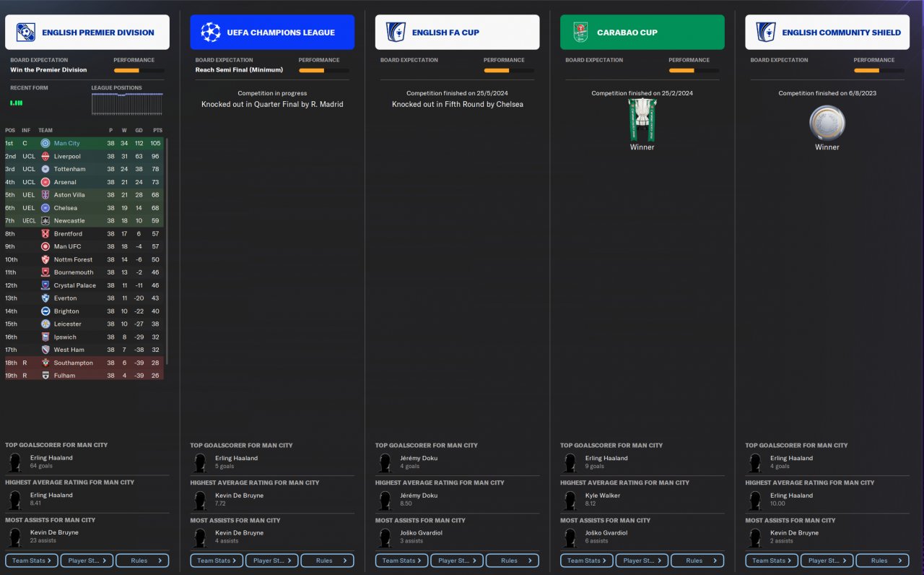The height and width of the screenshot is (575, 924).
Task: Click the league positions graph
Action: (x=127, y=104)
